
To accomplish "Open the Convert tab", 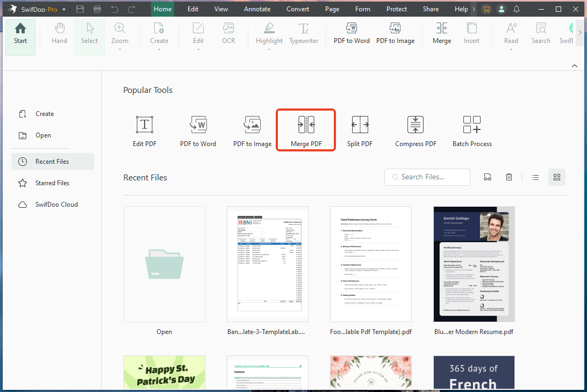I will click(298, 9).
